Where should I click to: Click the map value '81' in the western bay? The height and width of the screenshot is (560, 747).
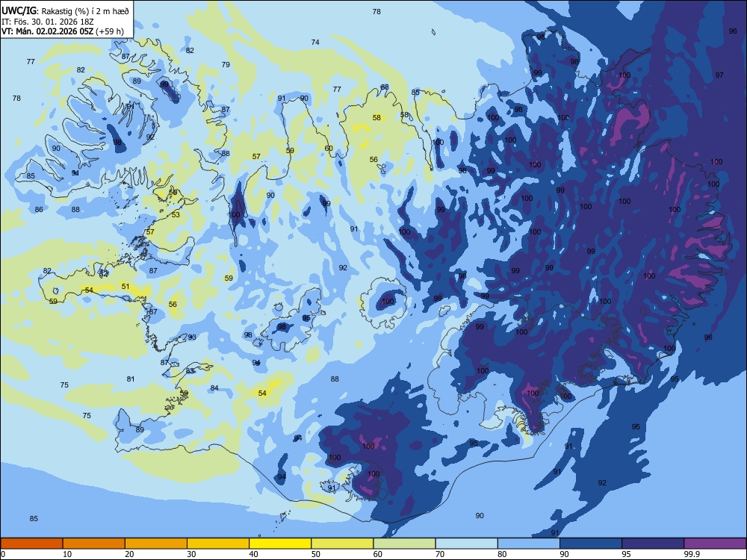[131, 379]
